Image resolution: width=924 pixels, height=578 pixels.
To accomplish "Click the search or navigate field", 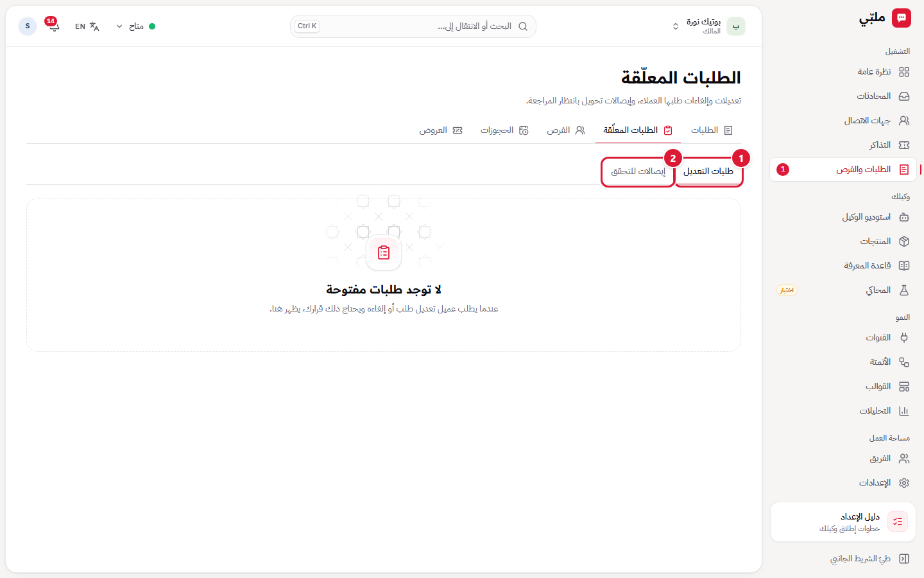I will pos(413,26).
